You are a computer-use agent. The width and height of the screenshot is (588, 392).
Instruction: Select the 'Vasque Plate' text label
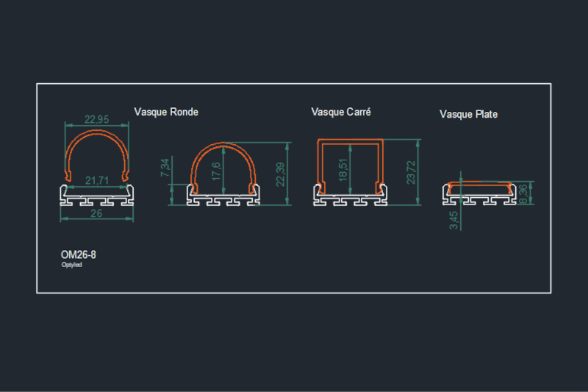tap(468, 115)
